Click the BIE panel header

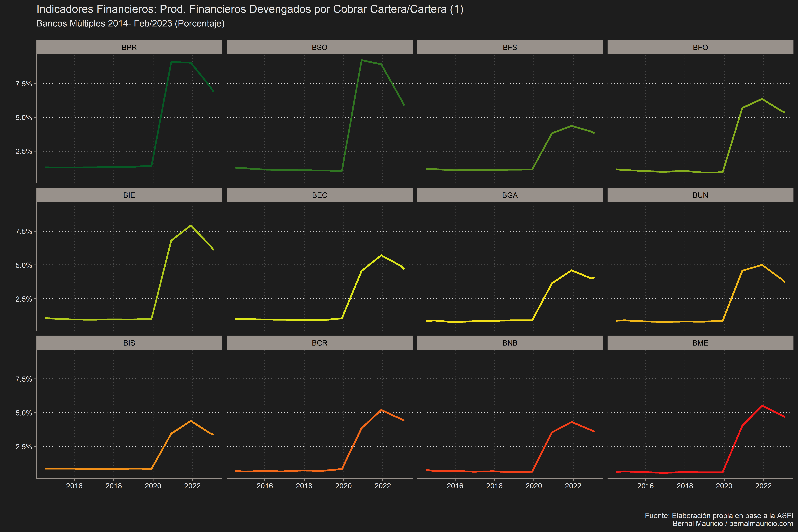click(x=129, y=195)
